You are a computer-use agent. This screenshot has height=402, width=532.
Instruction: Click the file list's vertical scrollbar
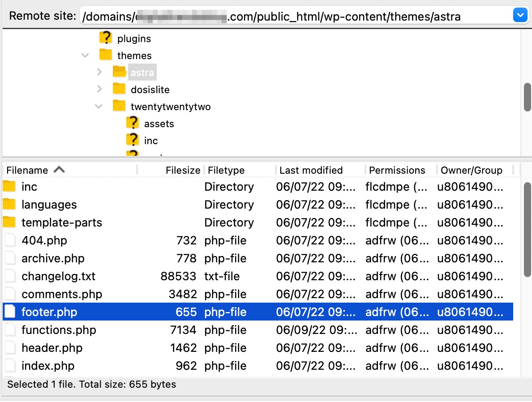[527, 230]
